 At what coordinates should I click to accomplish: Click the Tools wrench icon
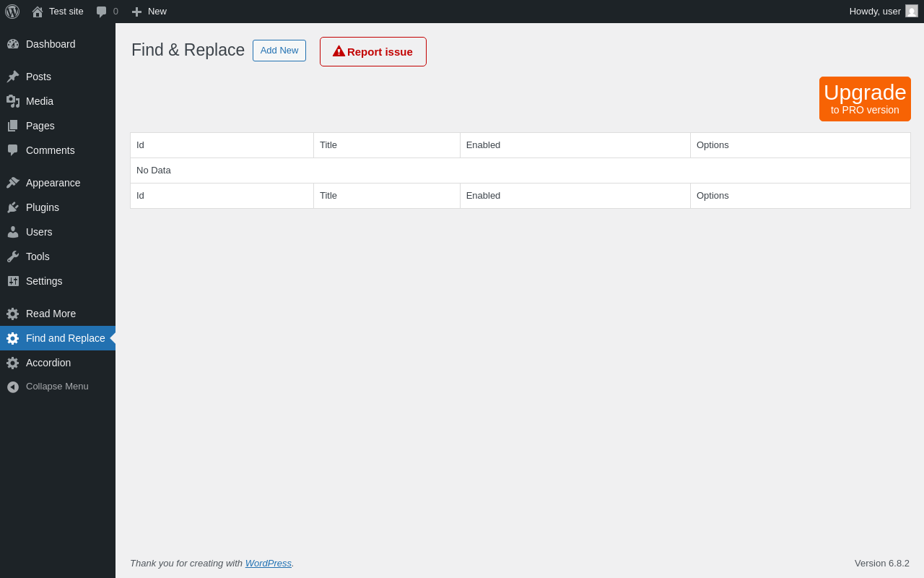(x=13, y=256)
